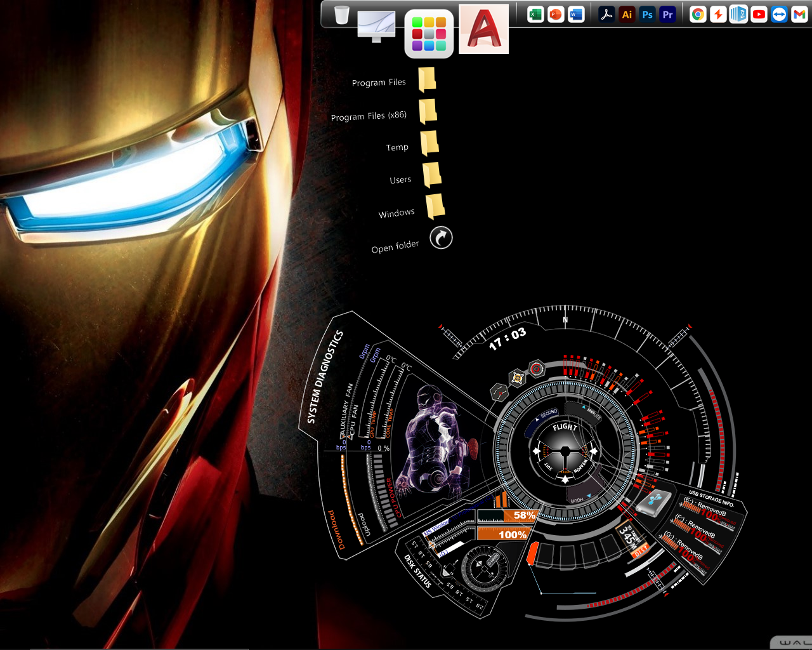Click the iMac computer icon in dock
This screenshot has height=650, width=812.
click(x=376, y=26)
